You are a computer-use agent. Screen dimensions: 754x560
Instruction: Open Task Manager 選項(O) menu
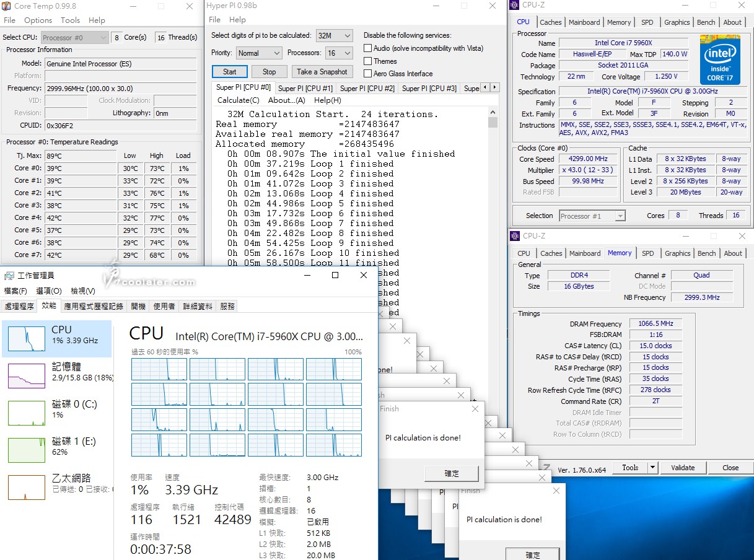click(49, 291)
